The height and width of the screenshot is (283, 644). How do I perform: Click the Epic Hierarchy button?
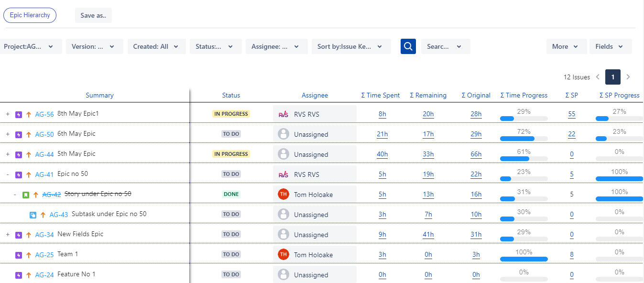pyautogui.click(x=30, y=15)
